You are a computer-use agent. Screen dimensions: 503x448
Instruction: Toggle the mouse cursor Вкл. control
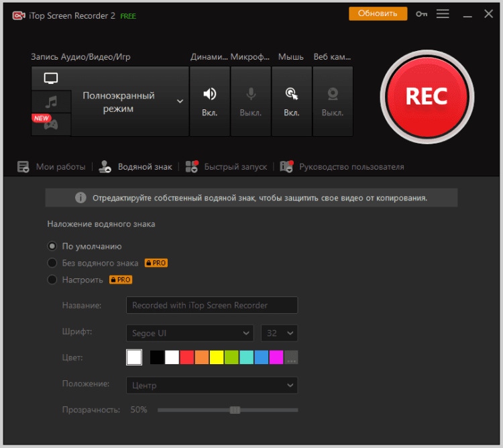pyautogui.click(x=292, y=101)
